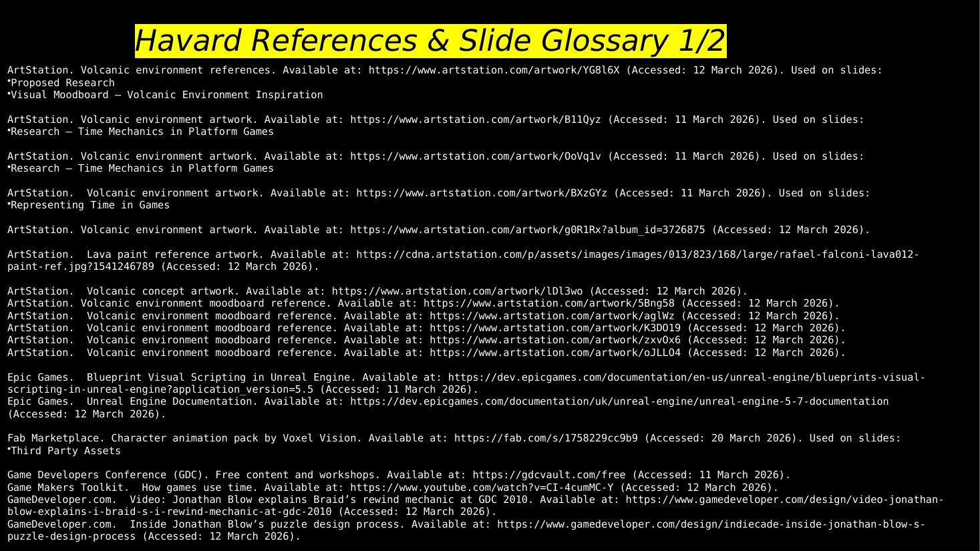Viewport: 980px width, 551px height.
Task: Open the artstation.com/artwork/BXzGYz URL
Action: pos(482,193)
